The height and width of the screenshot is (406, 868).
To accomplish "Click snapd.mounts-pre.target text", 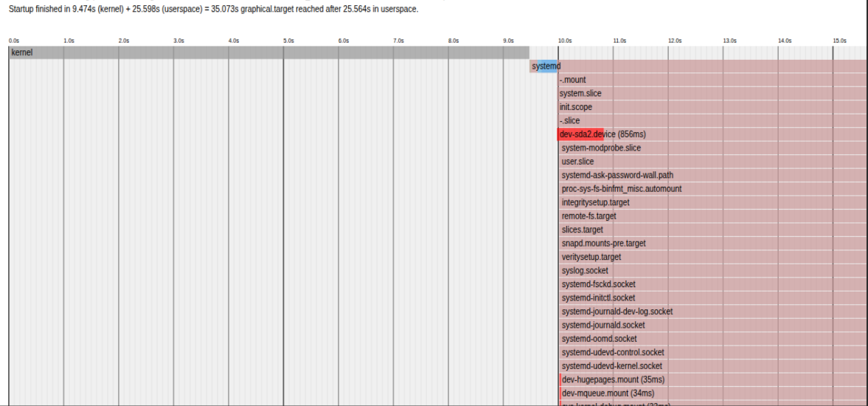I will [x=603, y=243].
